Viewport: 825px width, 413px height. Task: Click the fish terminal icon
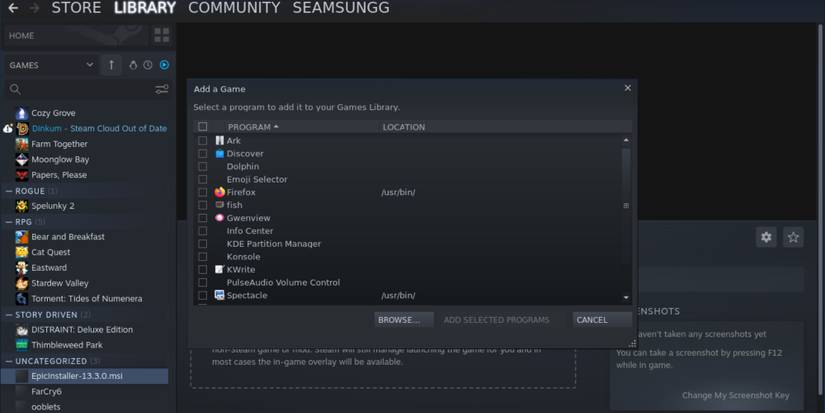tap(219, 205)
